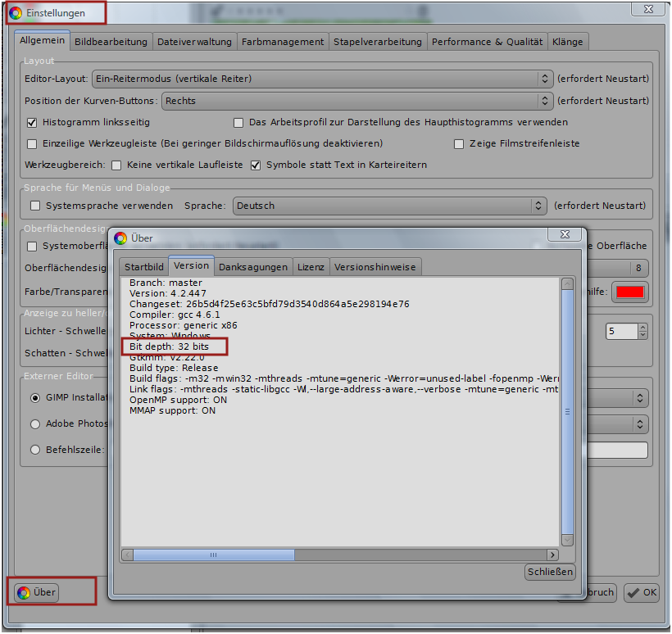Click the vertical scrollbar thumb in Version panel

567,413
